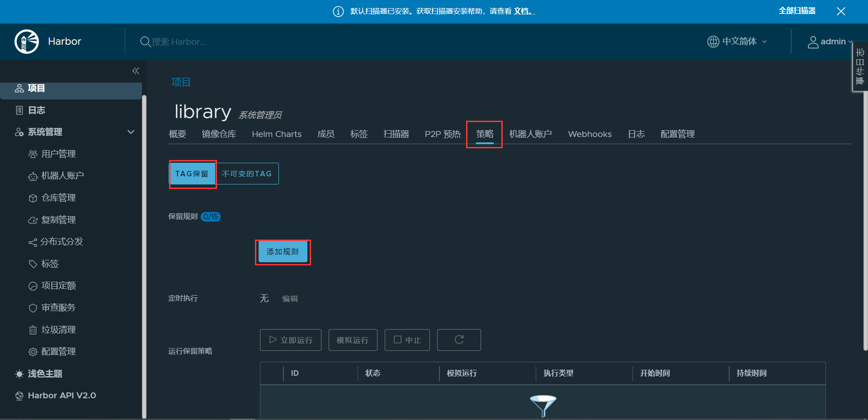Open Harbor API V2.0 link
The image size is (868, 420).
click(x=62, y=396)
